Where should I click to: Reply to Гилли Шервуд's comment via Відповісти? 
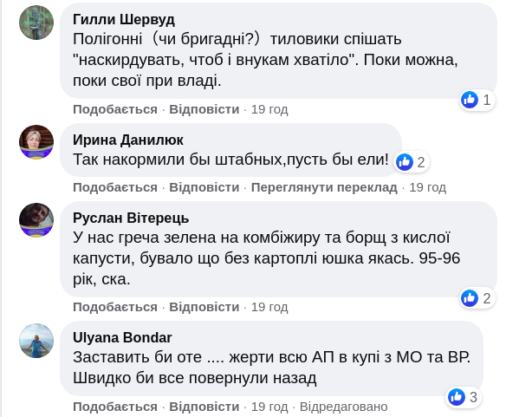pyautogui.click(x=204, y=109)
